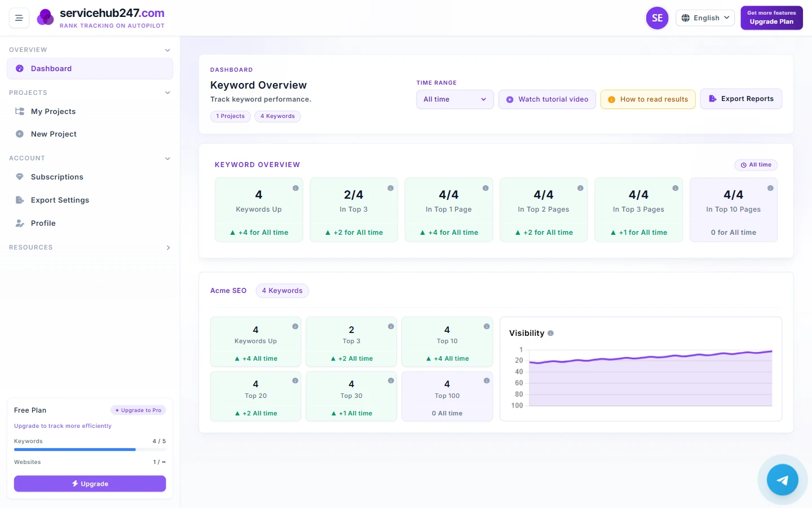Click info icon on Acme SEO Top 3 card
Viewport: 812px width, 508px height.
(x=391, y=326)
